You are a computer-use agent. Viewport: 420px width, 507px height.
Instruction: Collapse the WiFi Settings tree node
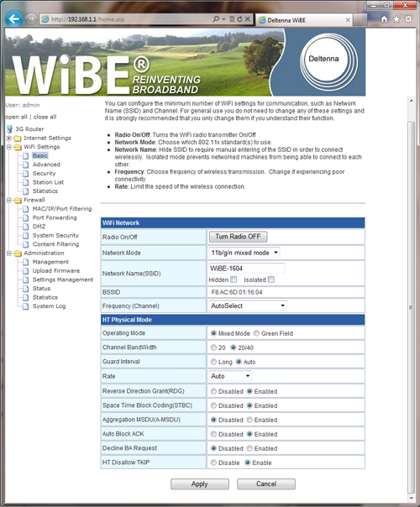[x=9, y=147]
